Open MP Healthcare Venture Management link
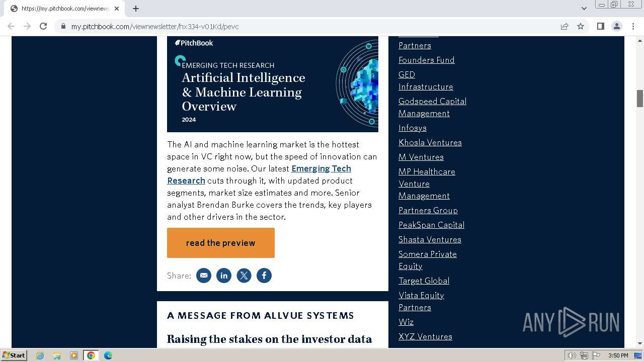This screenshot has height=362, width=644. click(x=427, y=184)
